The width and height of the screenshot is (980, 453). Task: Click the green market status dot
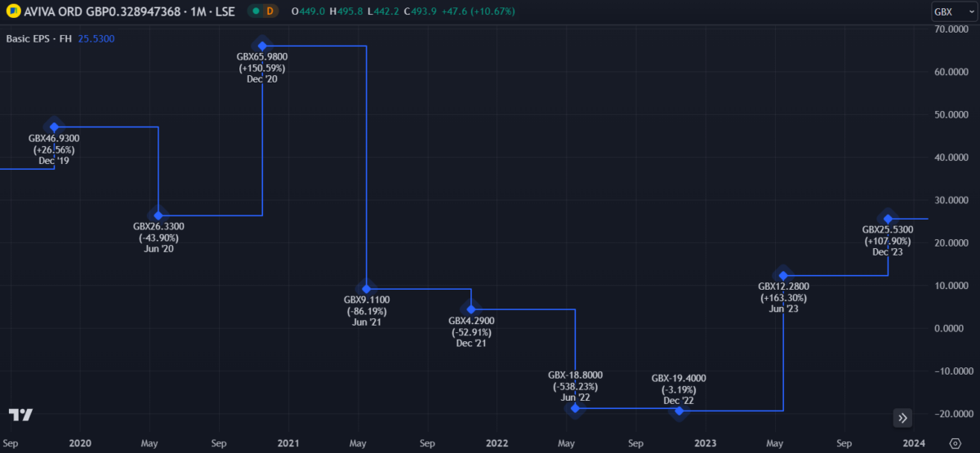click(256, 12)
